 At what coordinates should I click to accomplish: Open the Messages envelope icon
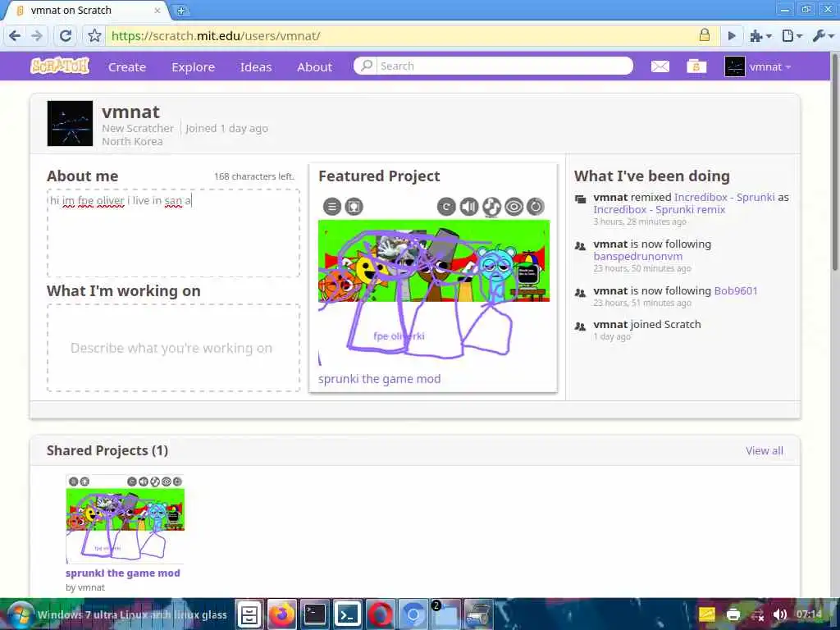click(660, 66)
